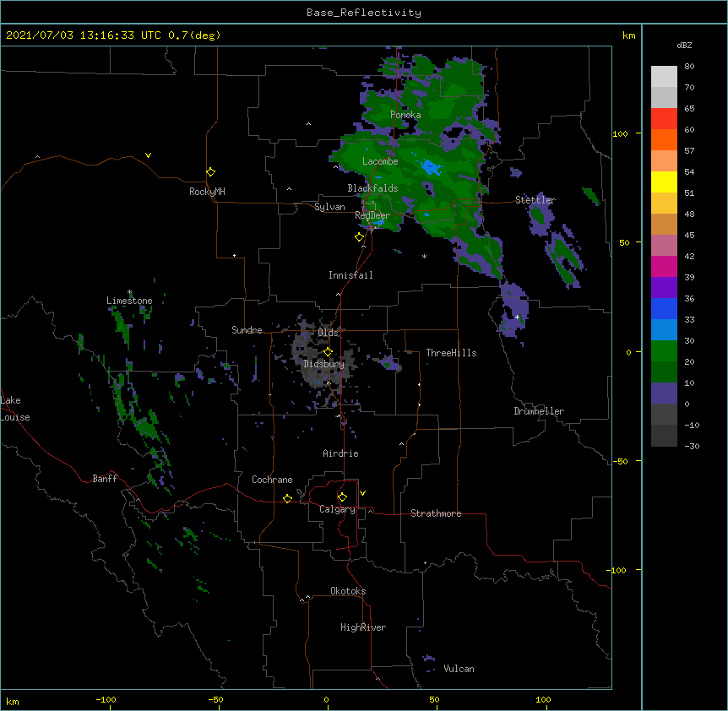Click the indigo 10-0 dBZ legend band
The width and height of the screenshot is (728, 711).
664,393
